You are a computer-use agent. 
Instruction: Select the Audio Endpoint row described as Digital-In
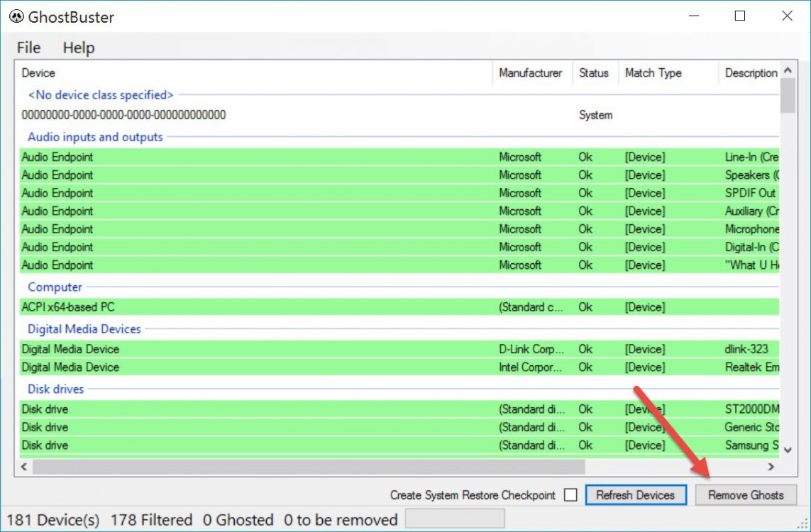tap(399, 247)
